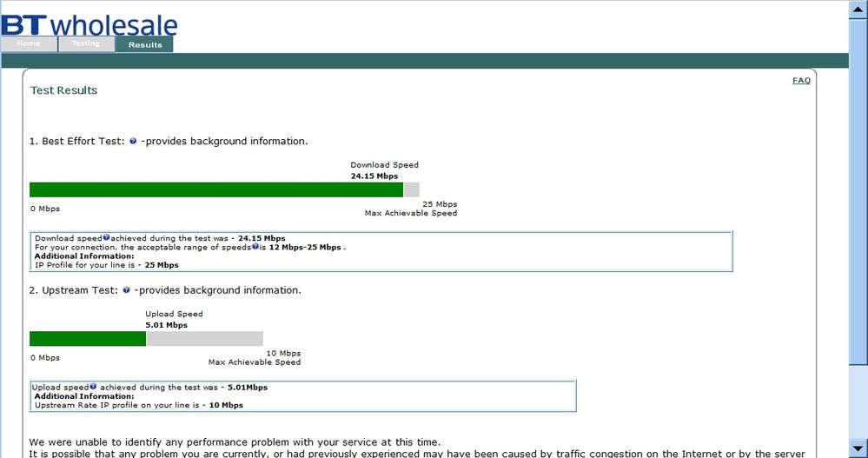Click the '24.15 Mbps' value above download bar
The image size is (868, 458).
374,176
